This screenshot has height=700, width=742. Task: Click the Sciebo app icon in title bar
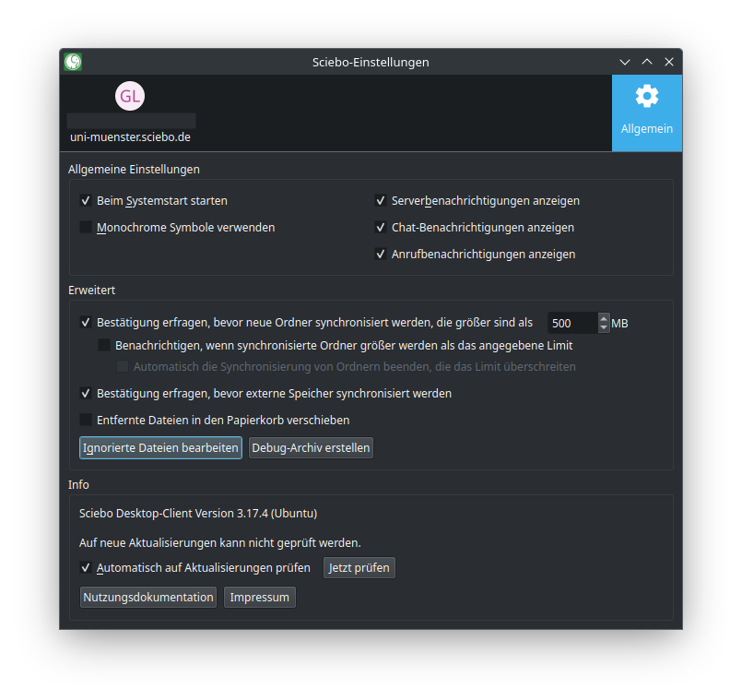74,62
